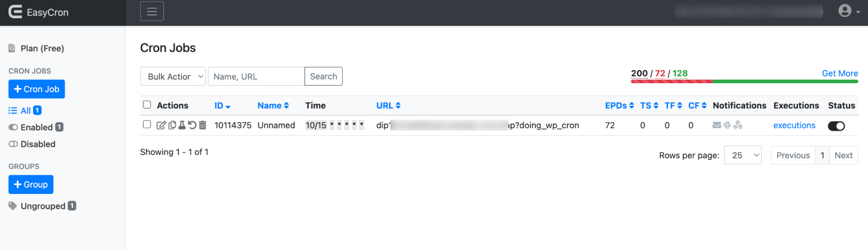Open the user account dropdown menu

coord(848,11)
